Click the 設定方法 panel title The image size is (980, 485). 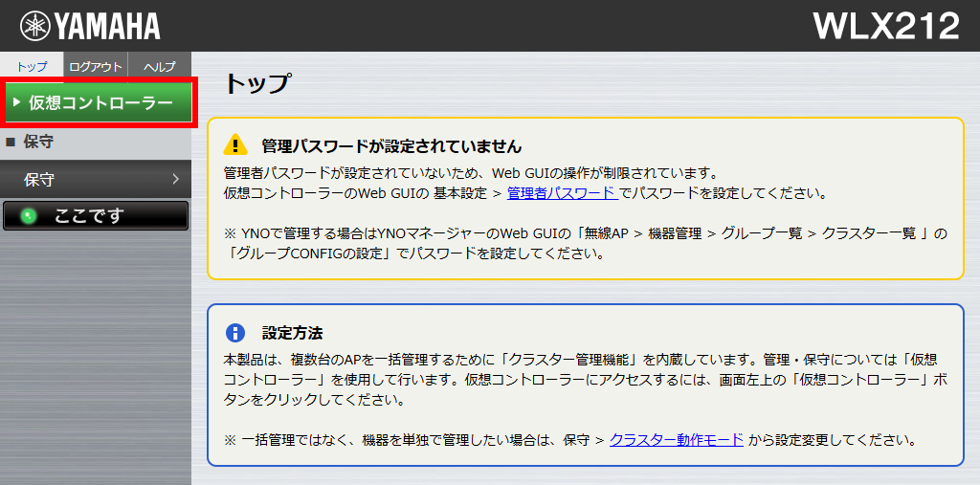(x=292, y=333)
